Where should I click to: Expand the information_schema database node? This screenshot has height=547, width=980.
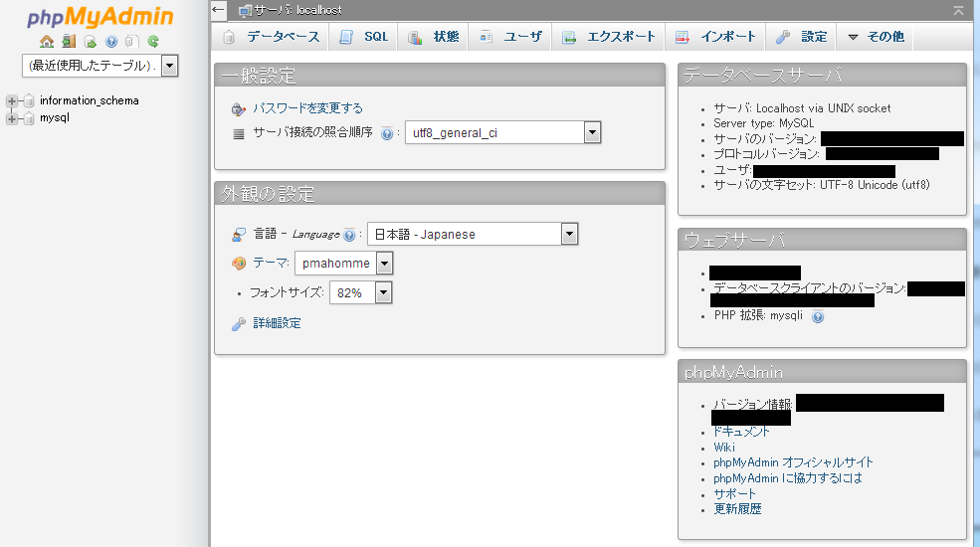11,100
